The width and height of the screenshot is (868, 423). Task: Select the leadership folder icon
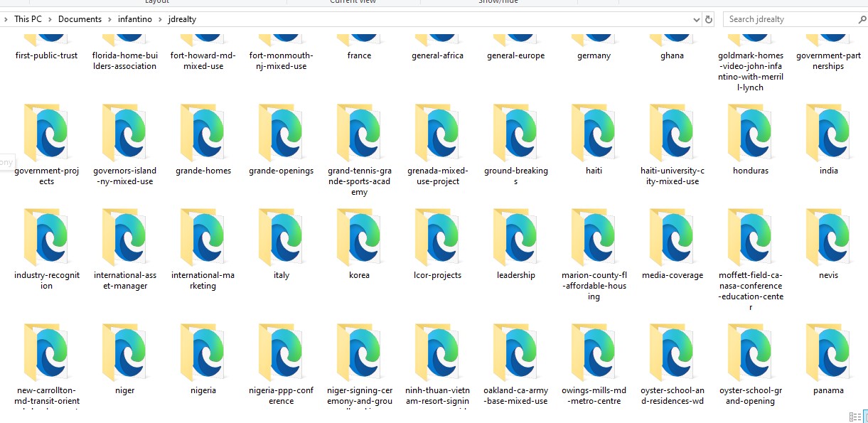click(x=515, y=238)
